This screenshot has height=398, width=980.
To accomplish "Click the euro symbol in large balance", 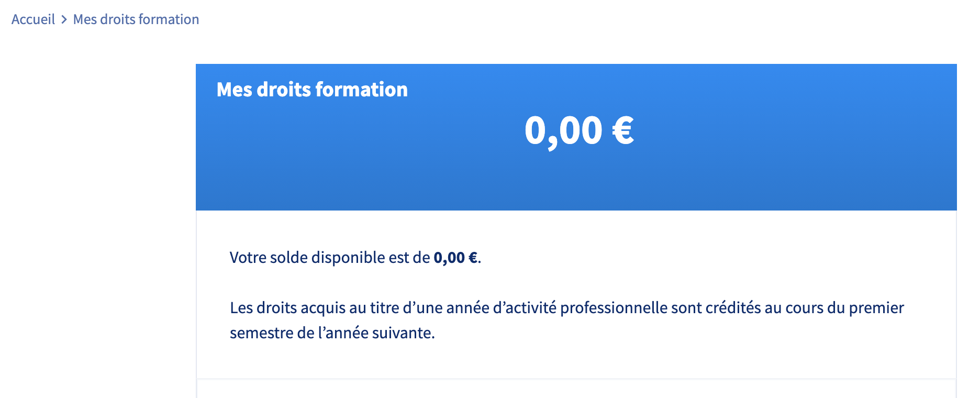I will click(623, 130).
